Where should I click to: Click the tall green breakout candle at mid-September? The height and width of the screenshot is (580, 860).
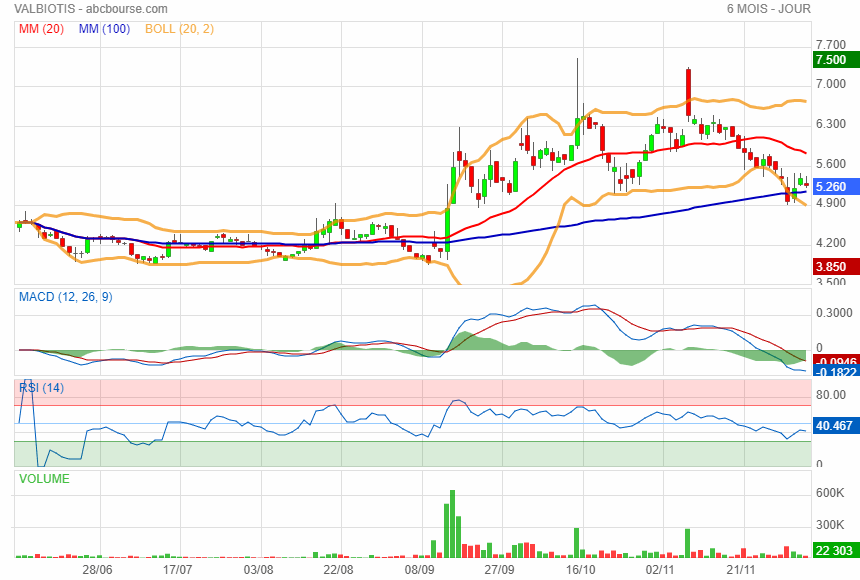coord(447,230)
